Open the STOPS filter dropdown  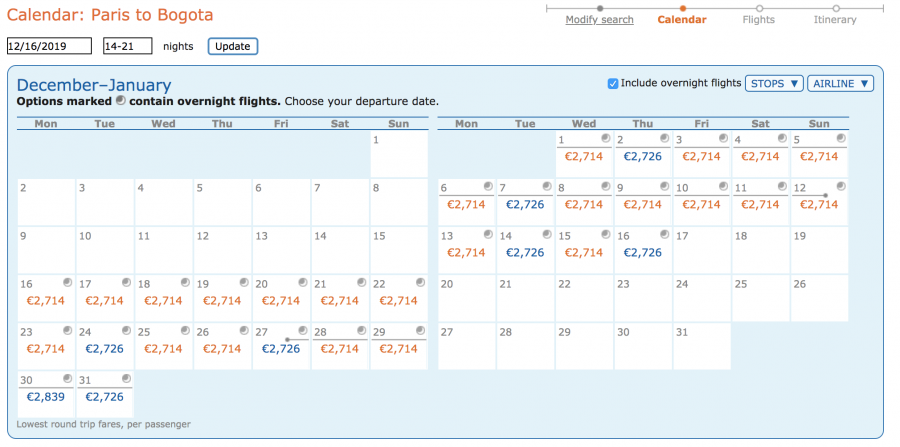click(774, 83)
